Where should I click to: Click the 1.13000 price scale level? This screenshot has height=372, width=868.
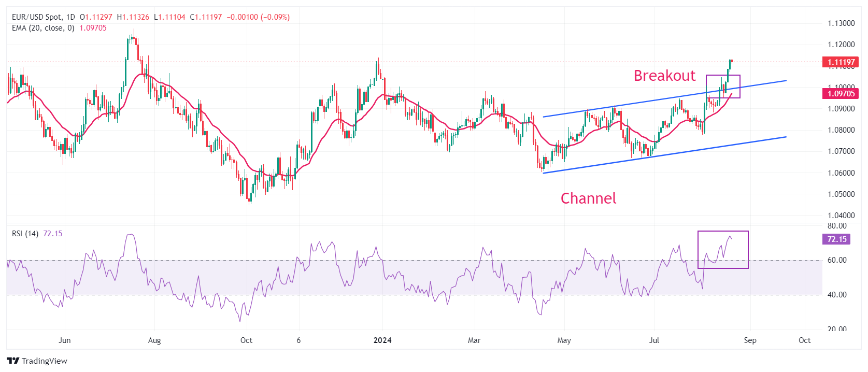(x=841, y=23)
